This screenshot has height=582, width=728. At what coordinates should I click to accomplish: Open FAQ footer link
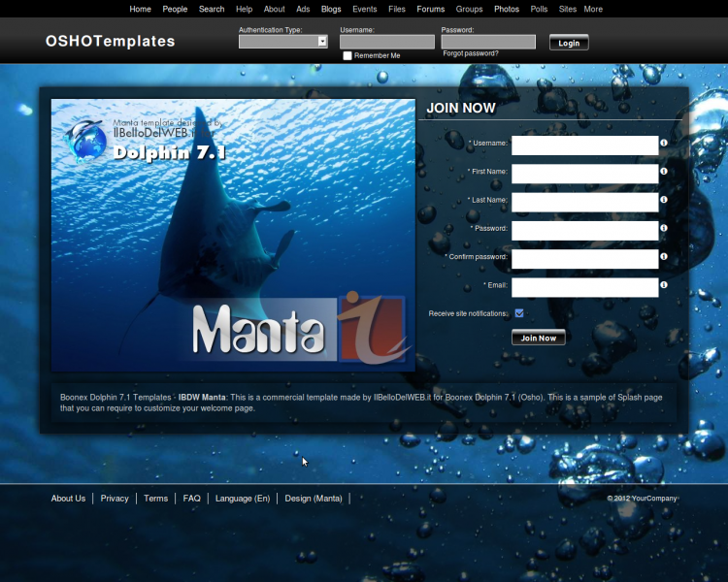pos(192,498)
